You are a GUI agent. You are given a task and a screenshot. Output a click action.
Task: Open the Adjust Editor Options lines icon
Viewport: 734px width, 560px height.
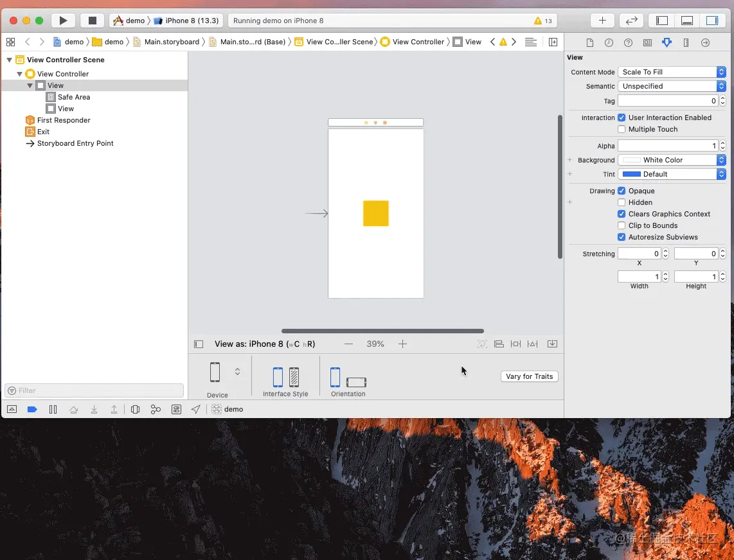530,42
